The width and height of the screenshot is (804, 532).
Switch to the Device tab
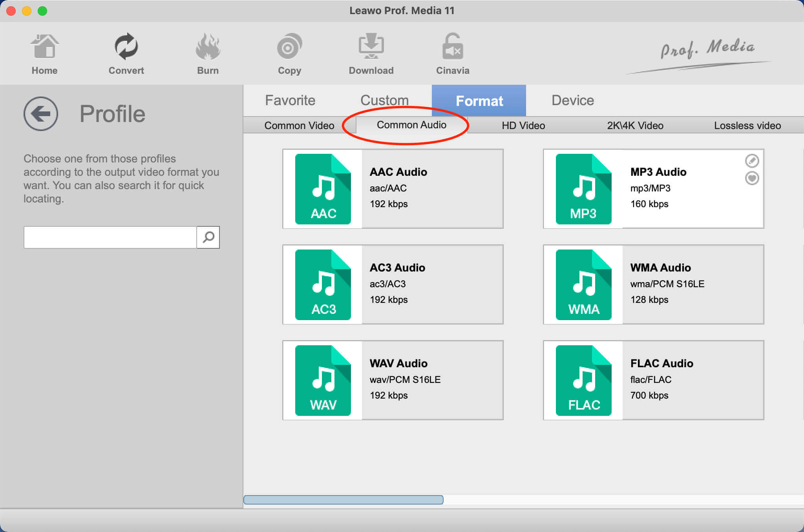point(572,100)
